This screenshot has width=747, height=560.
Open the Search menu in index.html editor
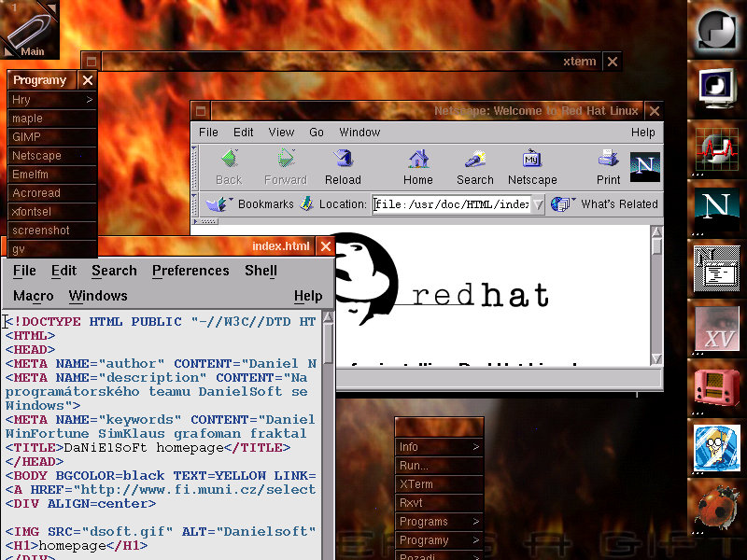114,271
